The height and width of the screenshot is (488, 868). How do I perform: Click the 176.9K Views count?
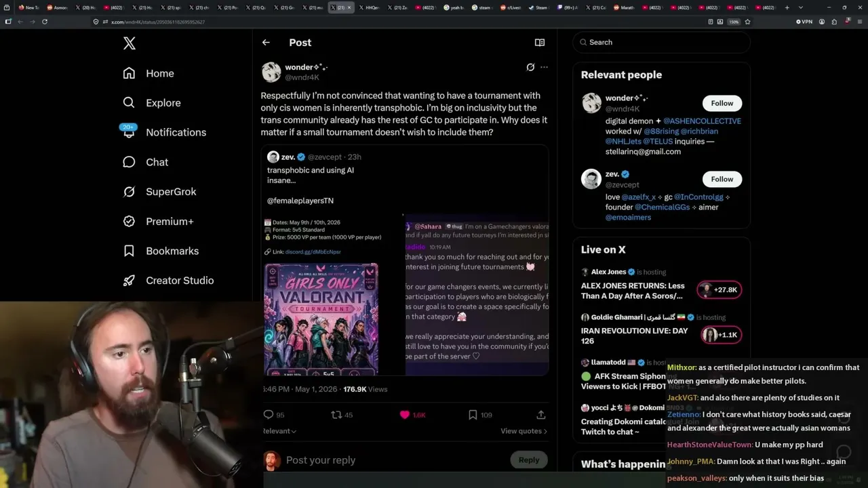366,390
